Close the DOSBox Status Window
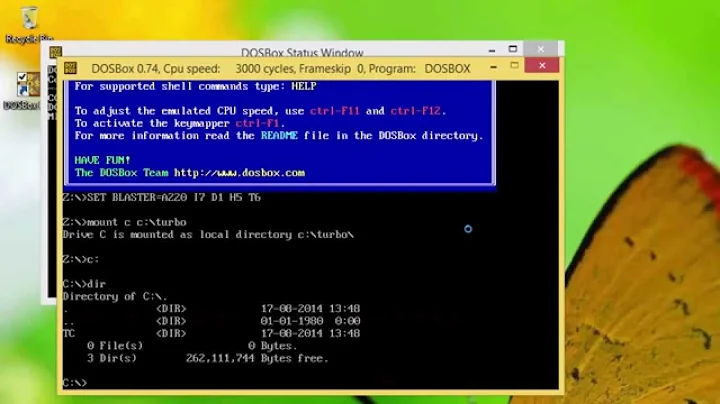Viewport: 720px width, 404px height. [x=540, y=49]
